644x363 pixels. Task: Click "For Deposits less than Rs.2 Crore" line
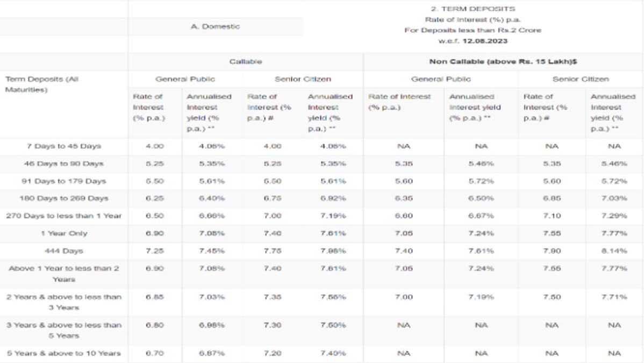[473, 30]
